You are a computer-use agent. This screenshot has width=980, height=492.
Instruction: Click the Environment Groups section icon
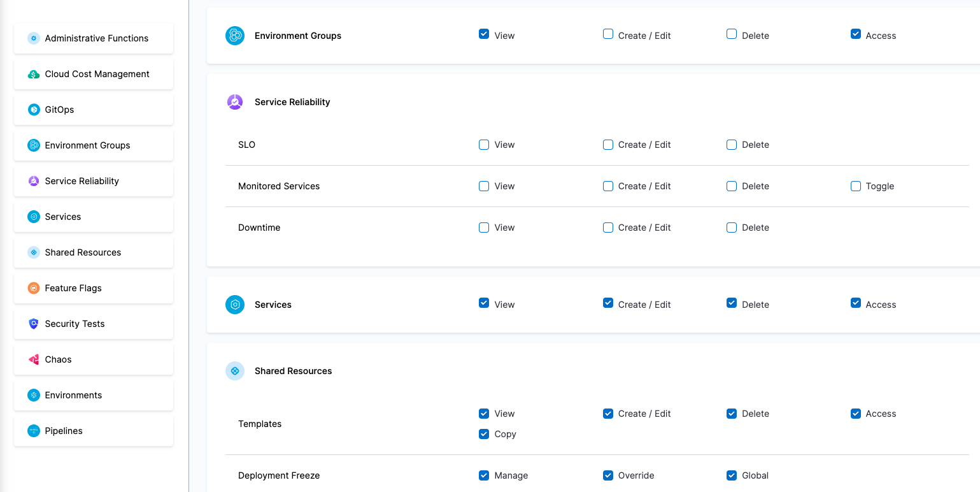pyautogui.click(x=235, y=36)
